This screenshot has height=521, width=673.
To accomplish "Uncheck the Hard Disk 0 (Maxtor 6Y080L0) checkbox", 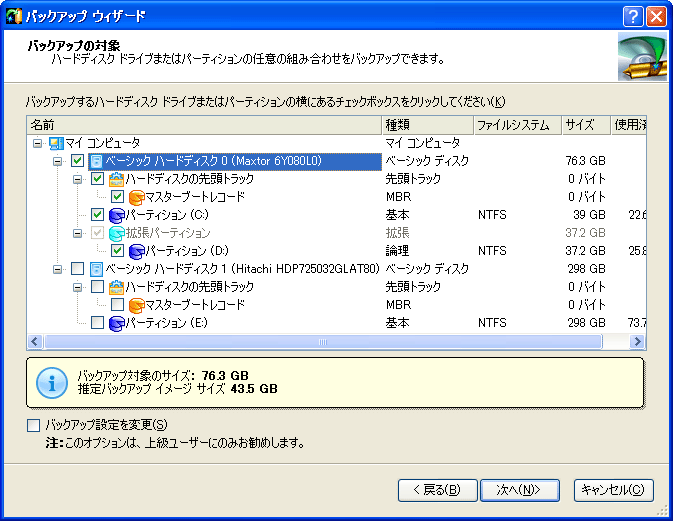I will pyautogui.click(x=77, y=161).
